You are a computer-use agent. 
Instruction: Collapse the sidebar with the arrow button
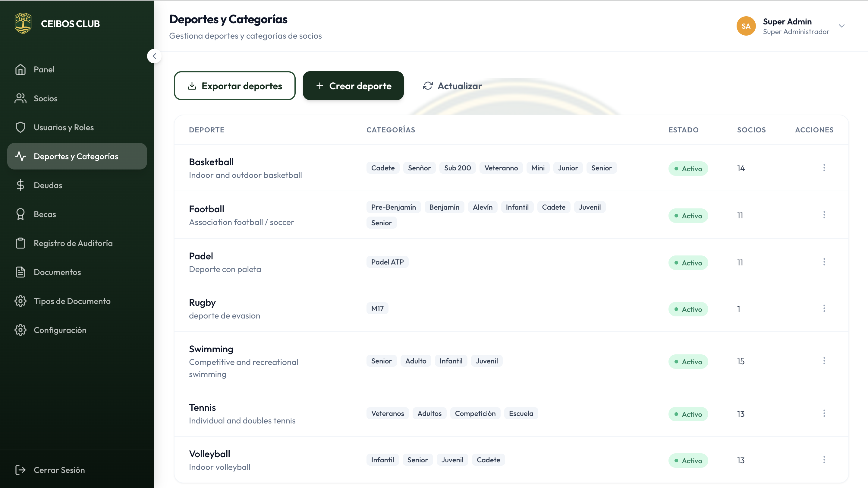coord(154,56)
